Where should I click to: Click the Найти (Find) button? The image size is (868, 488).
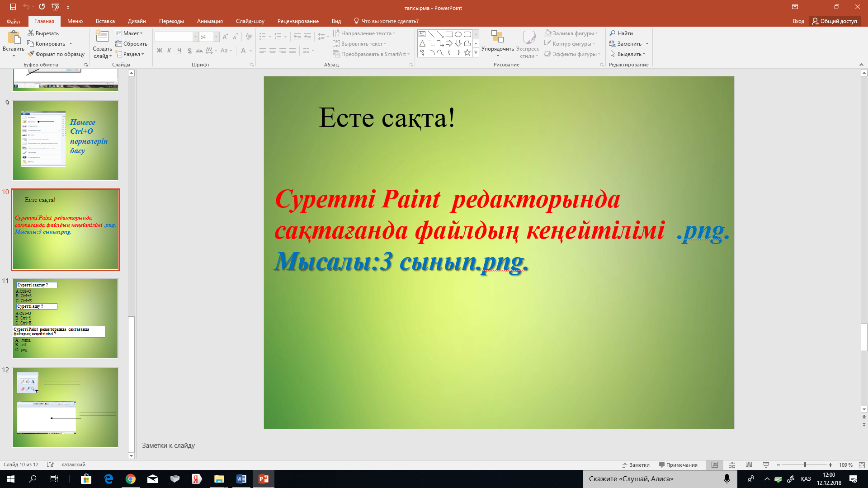click(621, 33)
